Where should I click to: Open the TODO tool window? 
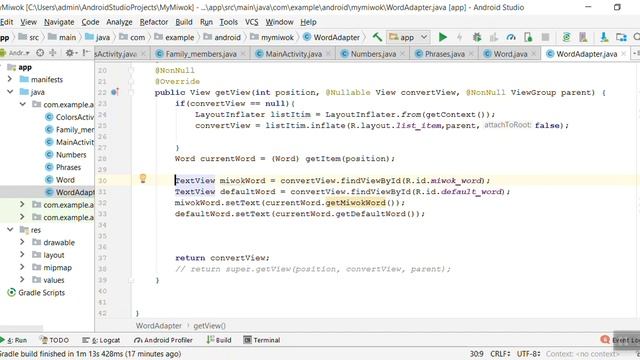coord(54,340)
